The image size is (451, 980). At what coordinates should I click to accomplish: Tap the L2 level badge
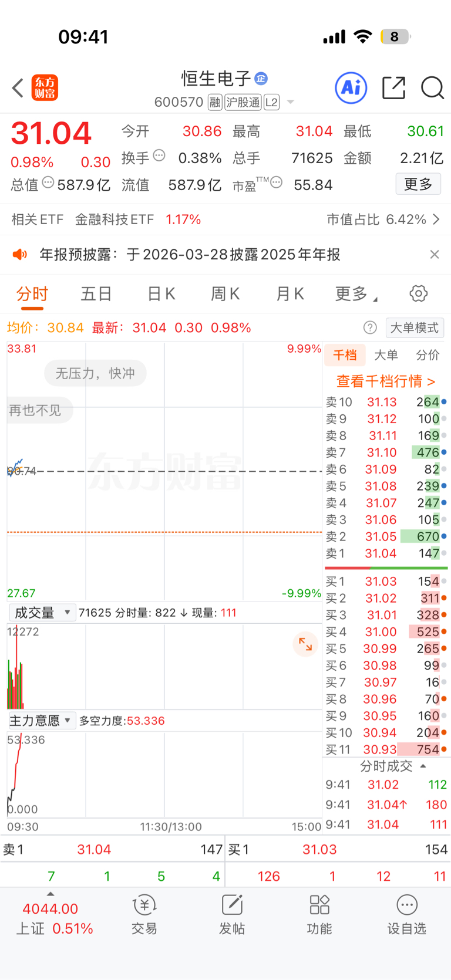(271, 102)
